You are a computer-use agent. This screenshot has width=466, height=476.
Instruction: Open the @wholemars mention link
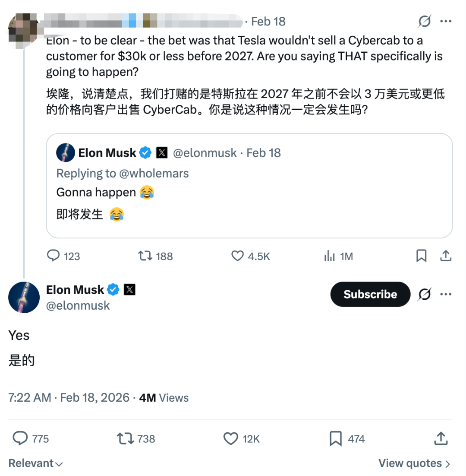pyautogui.click(x=153, y=173)
